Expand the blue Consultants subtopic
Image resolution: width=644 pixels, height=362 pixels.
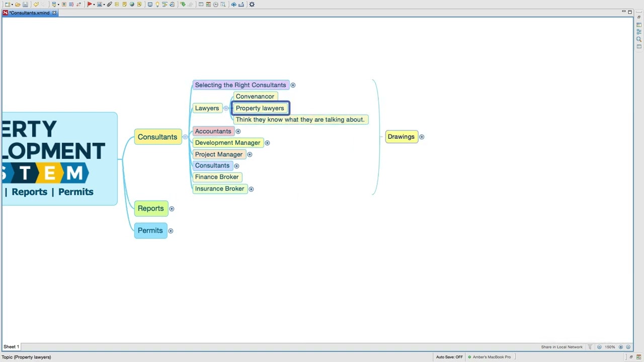pyautogui.click(x=236, y=165)
